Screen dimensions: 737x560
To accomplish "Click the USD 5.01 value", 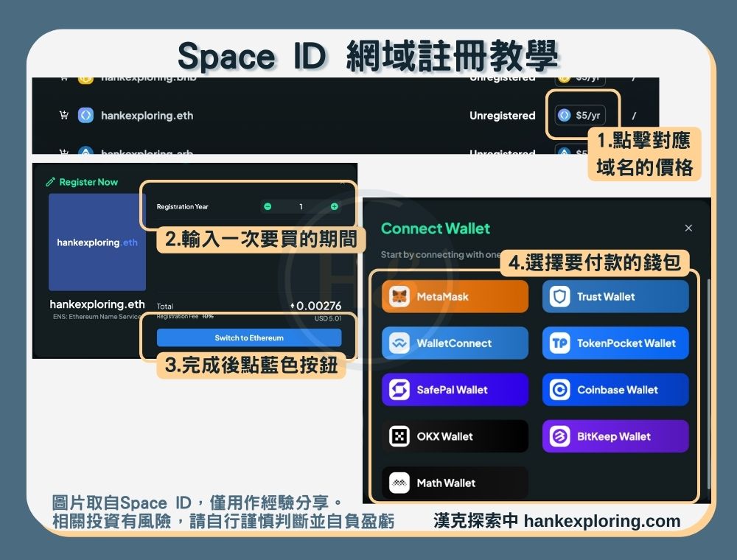I will click(328, 318).
